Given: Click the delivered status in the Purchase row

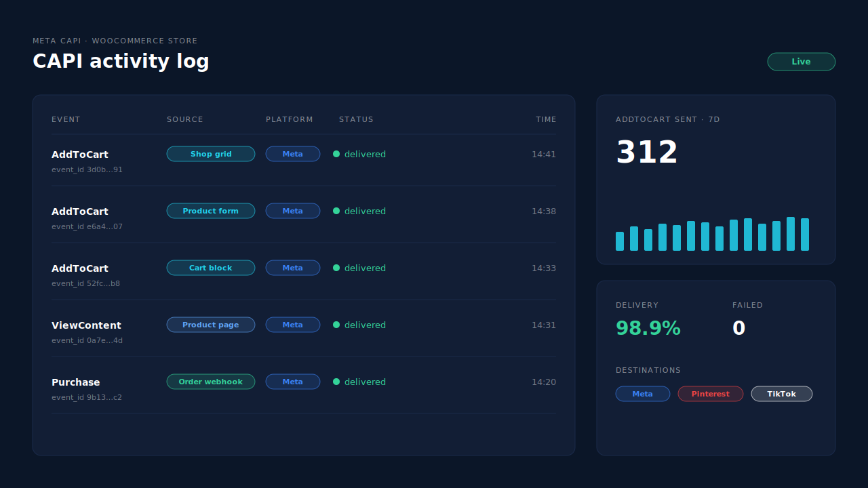Looking at the screenshot, I should tap(365, 382).
